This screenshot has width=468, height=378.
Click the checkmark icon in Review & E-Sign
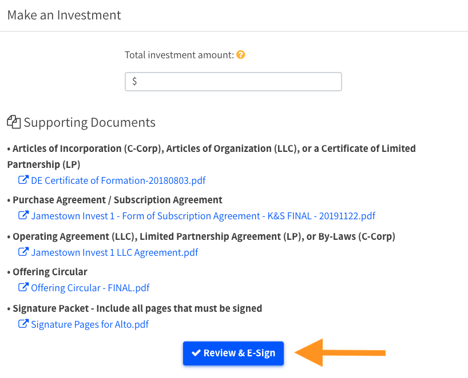coord(196,353)
